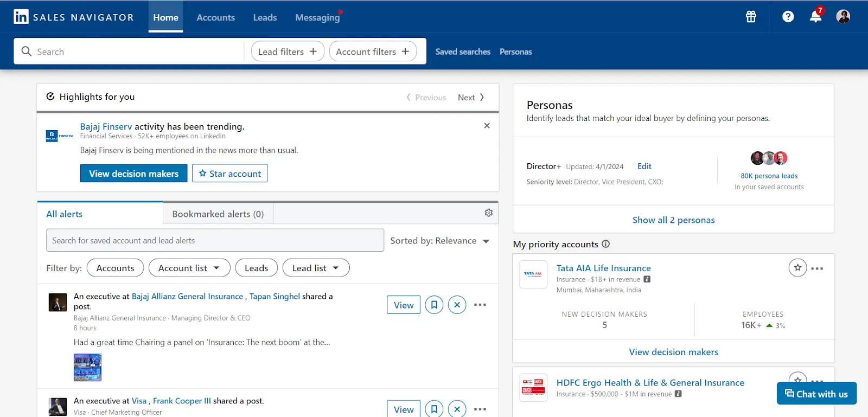Click the search magnifier icon
Image resolution: width=868 pixels, height=417 pixels.
26,51
